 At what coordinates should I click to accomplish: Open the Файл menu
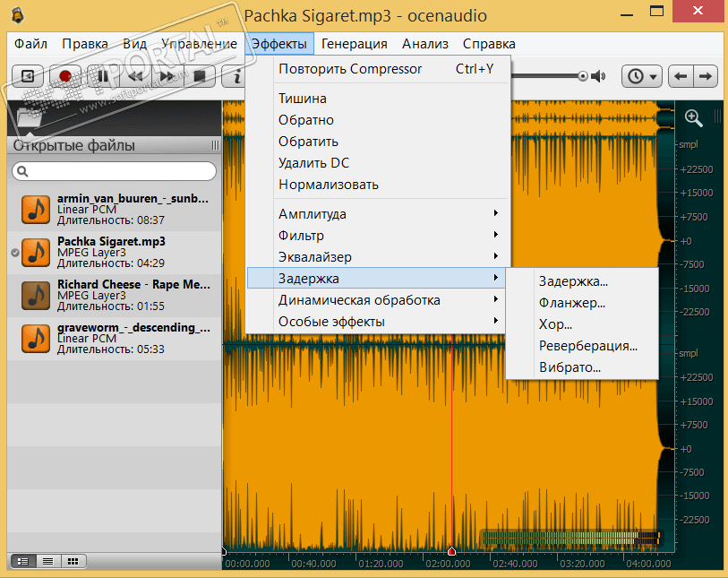tap(30, 44)
